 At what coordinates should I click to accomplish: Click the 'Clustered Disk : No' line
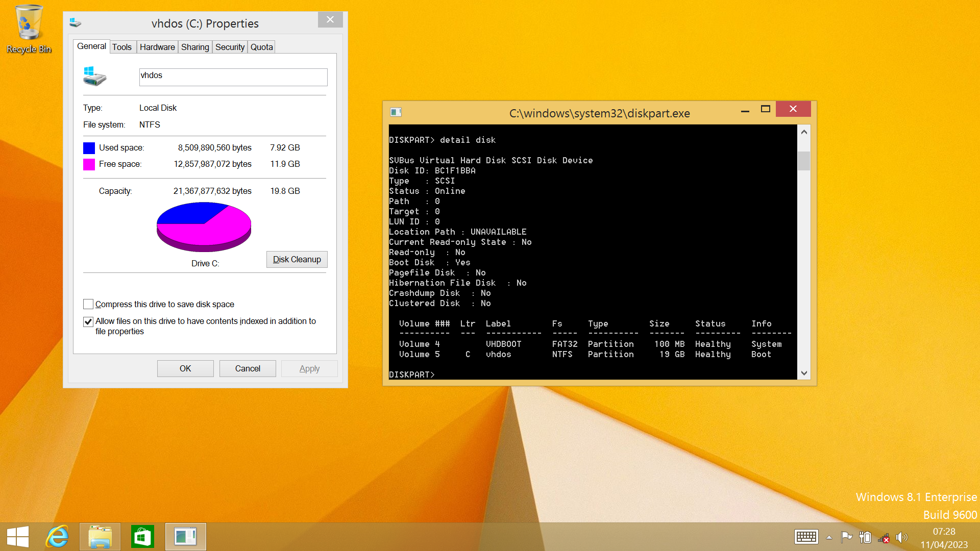coord(440,303)
